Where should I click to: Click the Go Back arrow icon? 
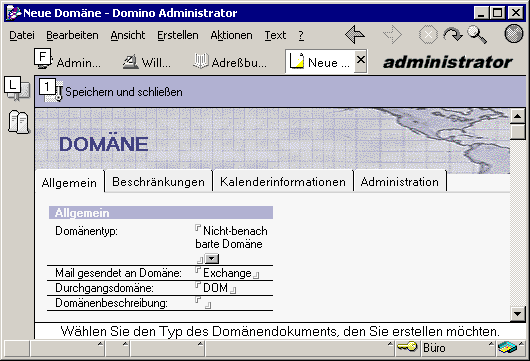[355, 34]
